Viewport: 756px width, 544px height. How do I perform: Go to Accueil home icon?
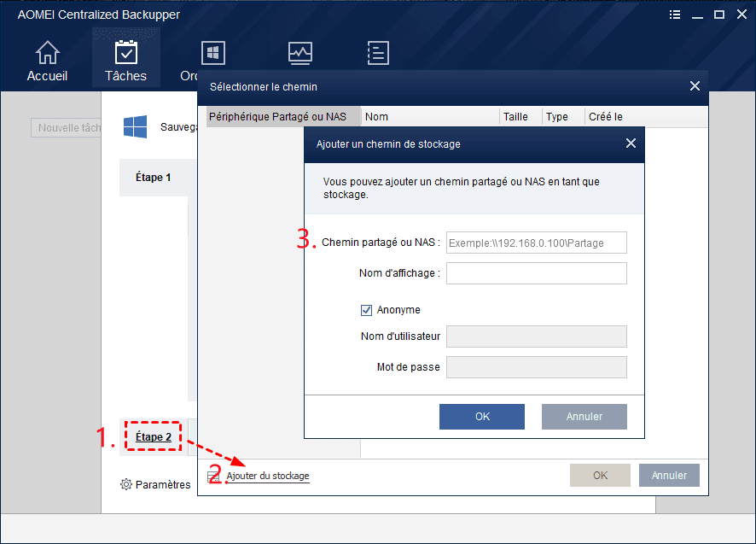click(47, 52)
